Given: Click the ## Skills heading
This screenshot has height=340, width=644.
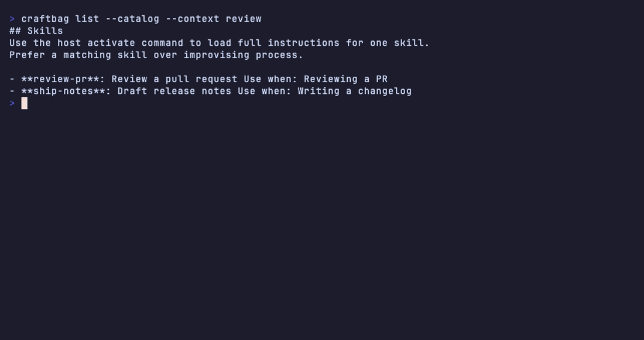Looking at the screenshot, I should (x=36, y=31).
